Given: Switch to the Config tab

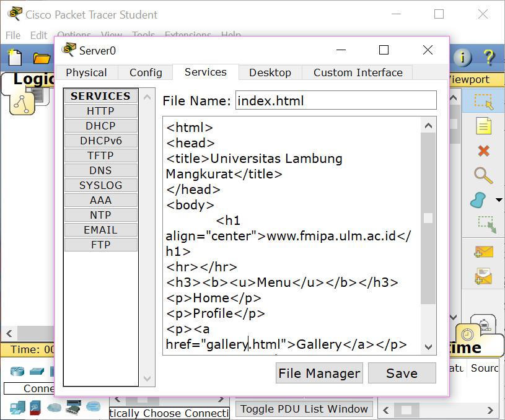Looking at the screenshot, I should (x=146, y=73).
